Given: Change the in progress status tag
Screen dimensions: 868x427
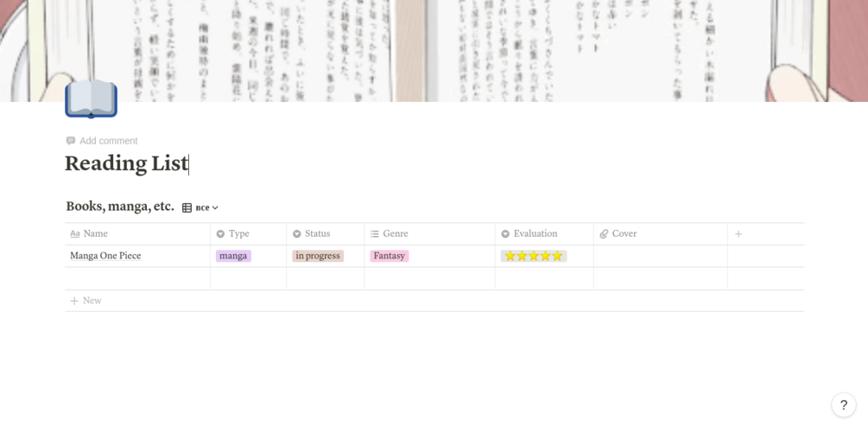Looking at the screenshot, I should pos(319,256).
